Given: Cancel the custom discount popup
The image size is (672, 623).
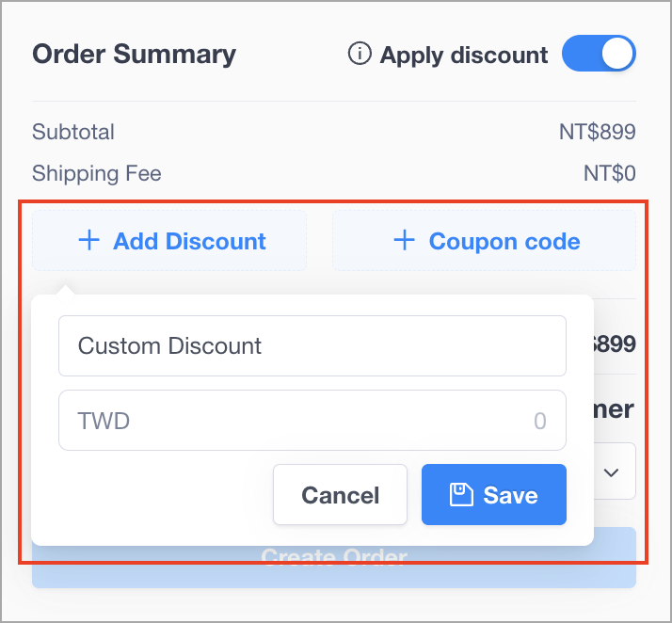Looking at the screenshot, I should point(341,494).
